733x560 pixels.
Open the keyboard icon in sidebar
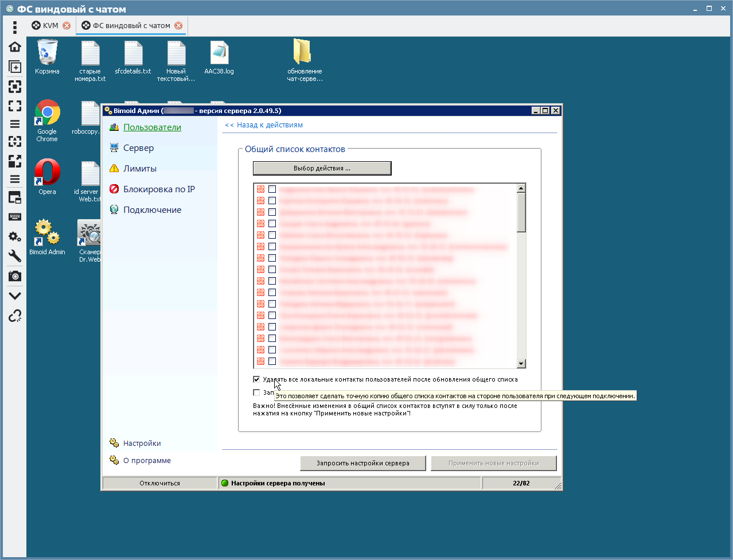click(15, 217)
